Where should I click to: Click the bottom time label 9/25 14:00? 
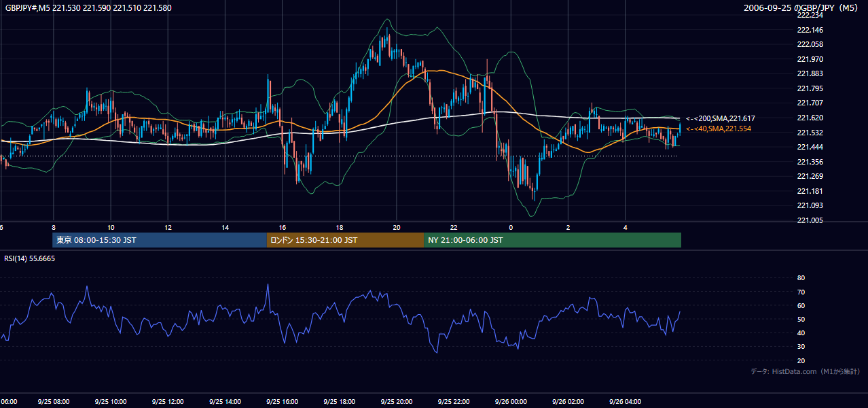click(225, 402)
